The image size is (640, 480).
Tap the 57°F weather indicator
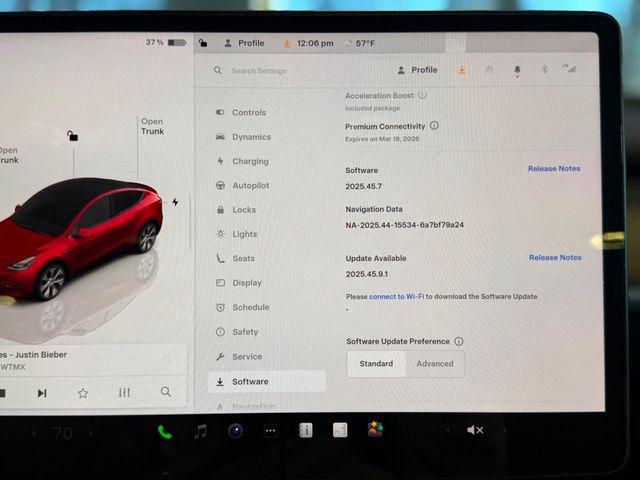(x=360, y=43)
